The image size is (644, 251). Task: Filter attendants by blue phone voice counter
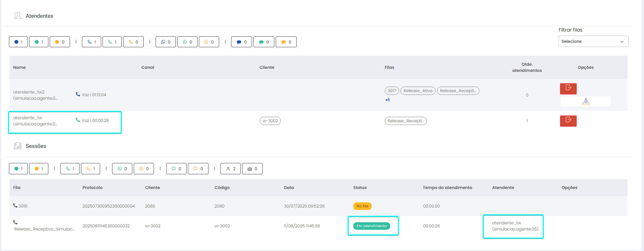92,42
